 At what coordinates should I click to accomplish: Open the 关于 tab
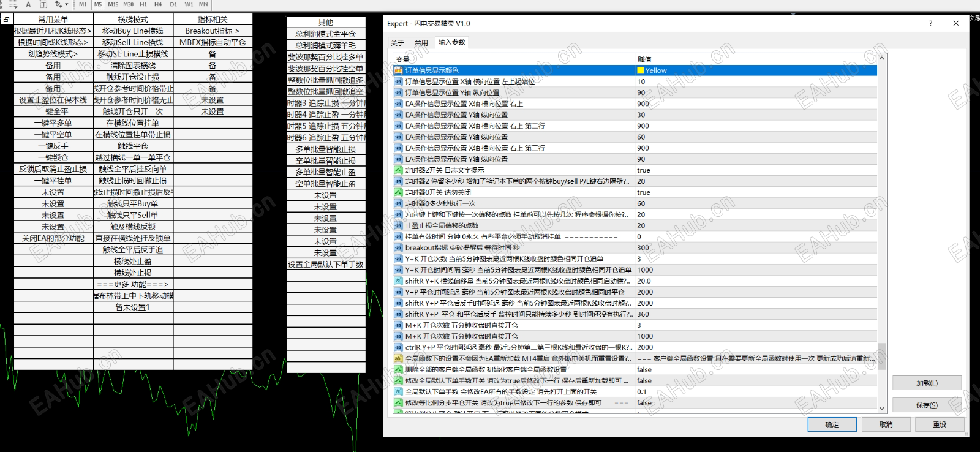coord(398,43)
